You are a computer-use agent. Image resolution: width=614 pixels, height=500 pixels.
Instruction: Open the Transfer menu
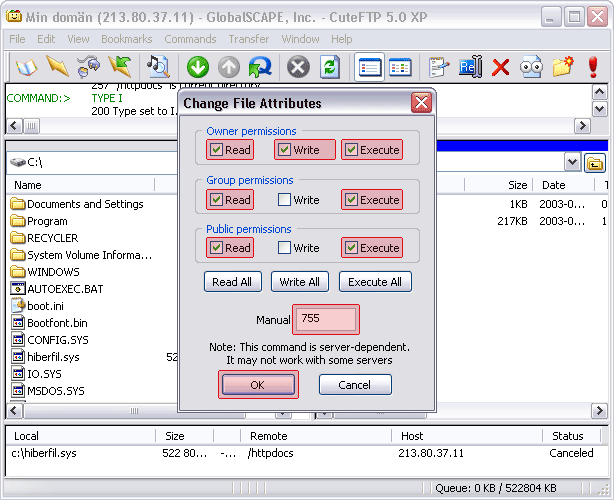[248, 39]
